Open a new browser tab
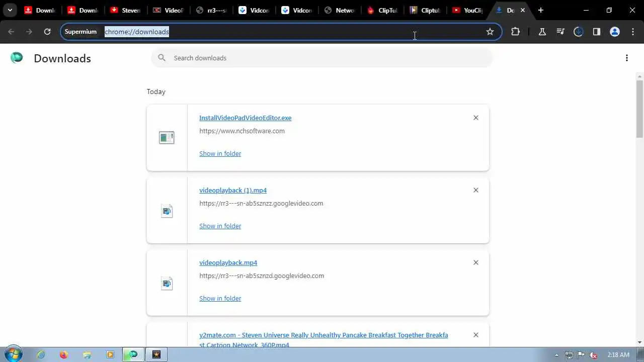The height and width of the screenshot is (362, 644). click(x=541, y=10)
